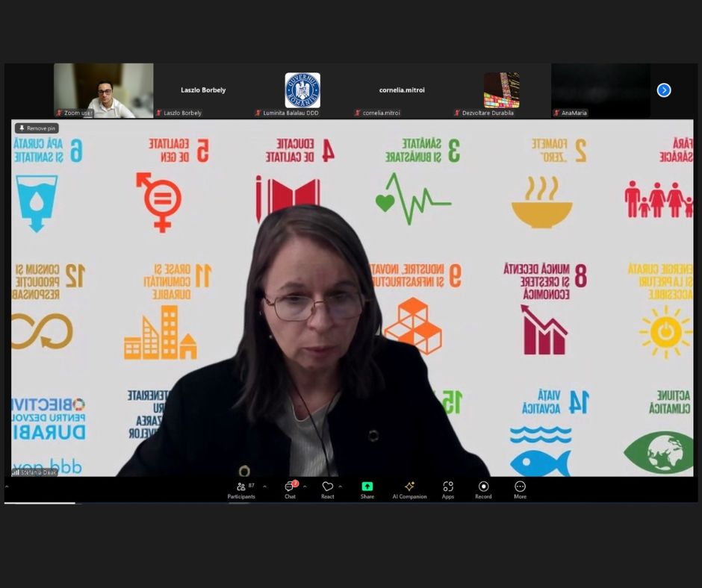
Task: Select Luminita Balalau DDD participant tile
Action: coord(302,90)
